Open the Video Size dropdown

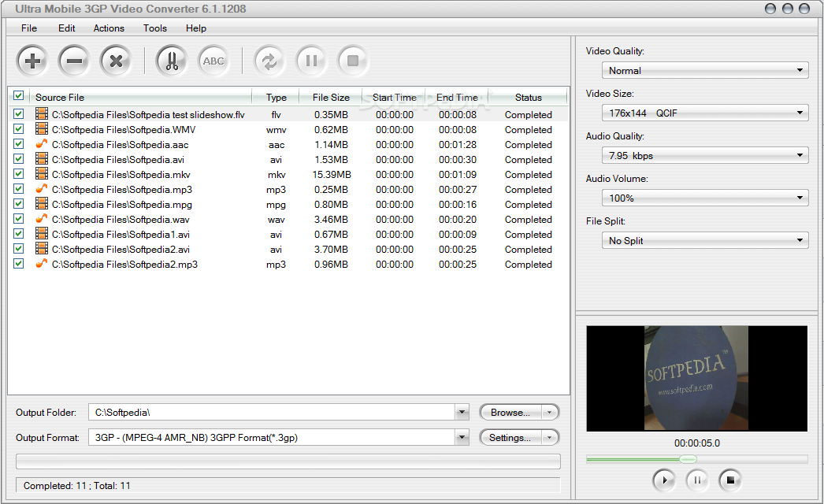[x=705, y=113]
